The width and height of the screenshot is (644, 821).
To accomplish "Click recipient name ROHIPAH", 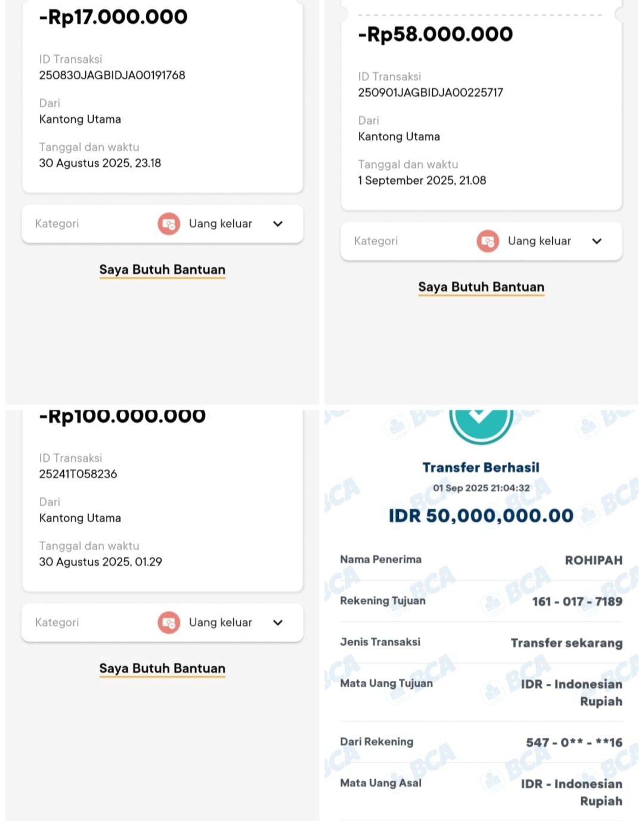I will pyautogui.click(x=593, y=560).
